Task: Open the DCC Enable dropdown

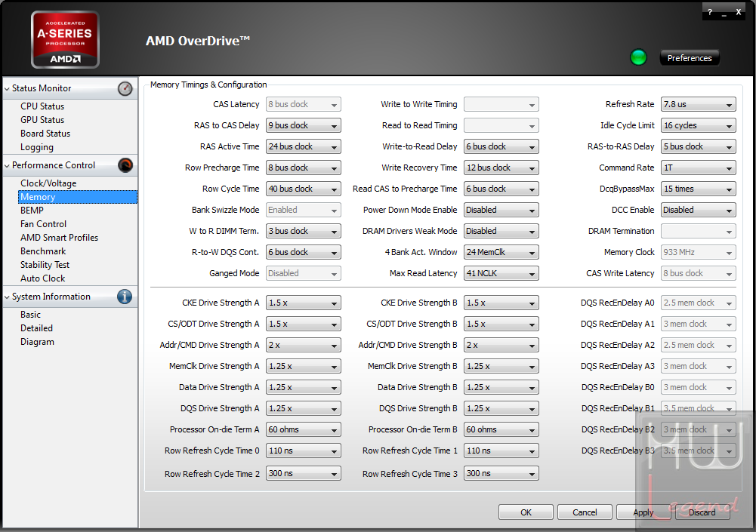Action: point(699,210)
